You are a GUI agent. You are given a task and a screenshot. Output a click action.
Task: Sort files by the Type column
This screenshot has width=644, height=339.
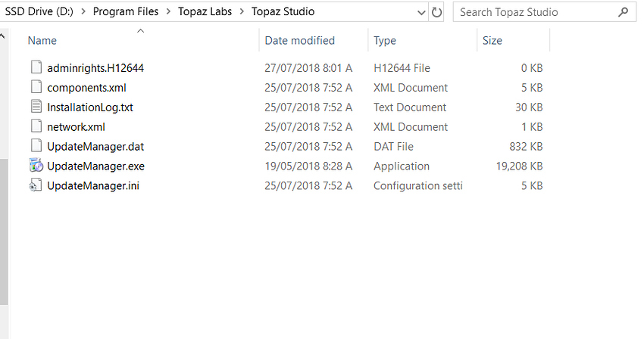(385, 40)
